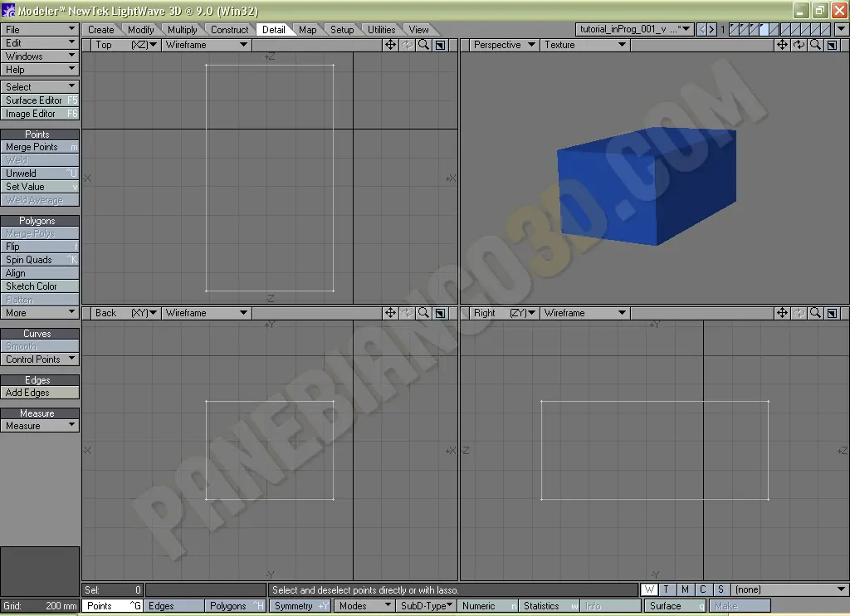850x616 pixels.
Task: Toggle the C color map button
Action: point(703,589)
